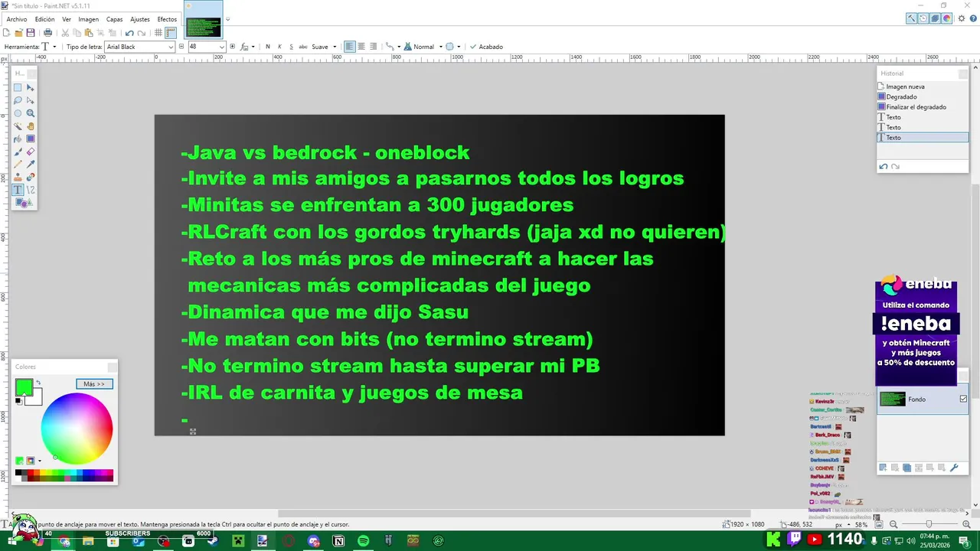Select the Shapes tool
The height and width of the screenshot is (551, 980).
[x=22, y=203]
